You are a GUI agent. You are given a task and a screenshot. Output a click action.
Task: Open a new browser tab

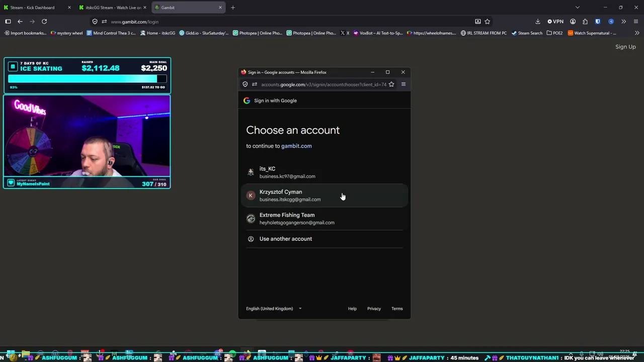pyautogui.click(x=232, y=8)
